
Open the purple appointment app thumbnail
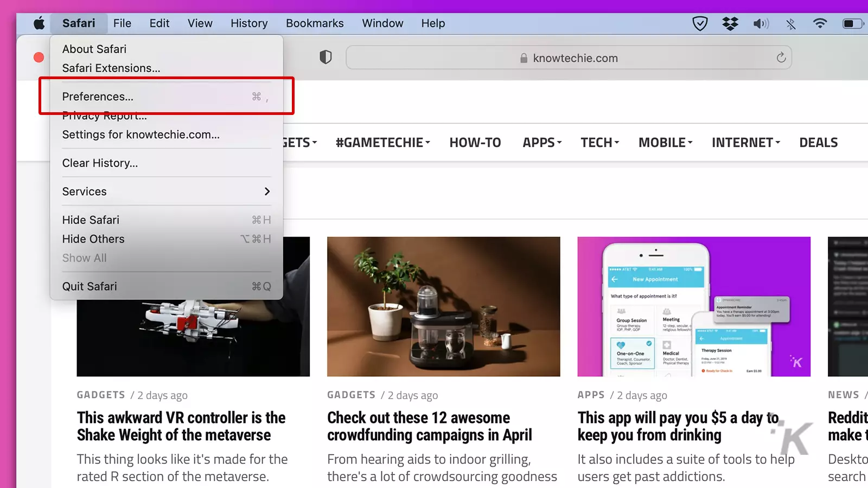pos(694,306)
